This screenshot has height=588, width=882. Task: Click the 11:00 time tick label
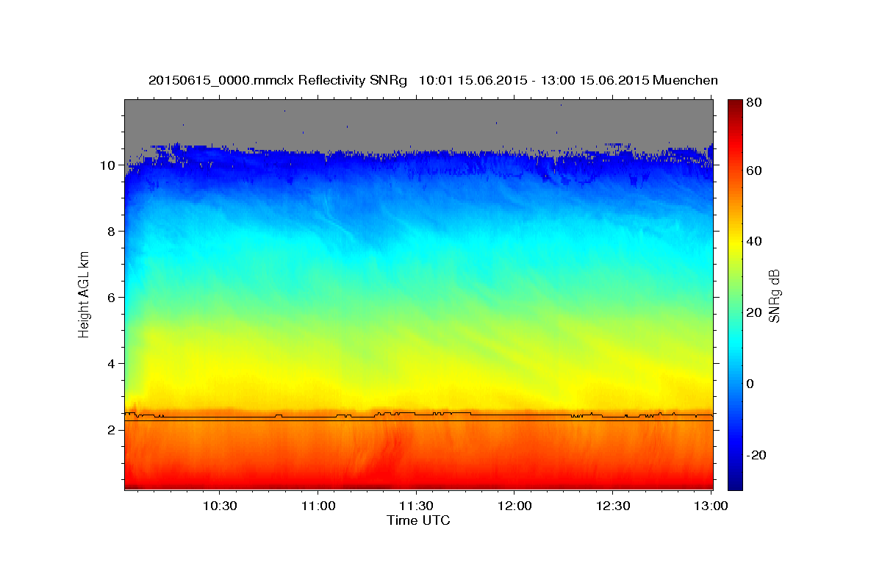tap(318, 506)
